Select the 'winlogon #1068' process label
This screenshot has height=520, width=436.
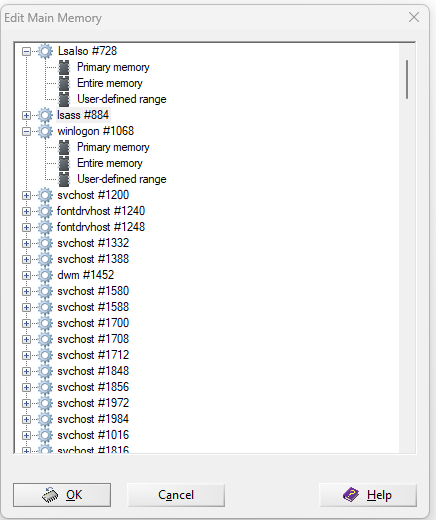pyautogui.click(x=96, y=131)
